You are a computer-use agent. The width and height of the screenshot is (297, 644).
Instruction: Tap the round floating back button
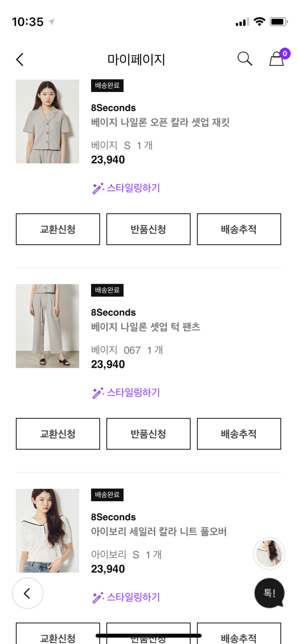(28, 593)
